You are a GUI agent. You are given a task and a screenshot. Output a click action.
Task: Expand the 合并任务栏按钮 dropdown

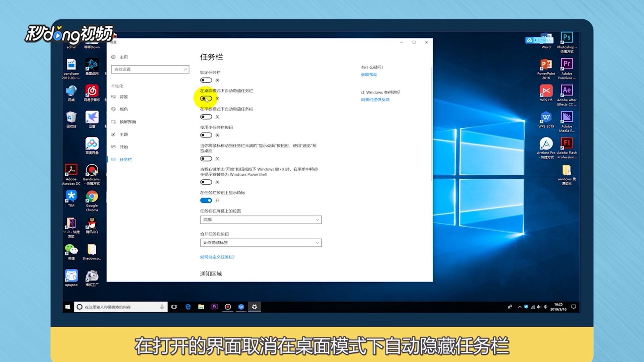pos(261,243)
